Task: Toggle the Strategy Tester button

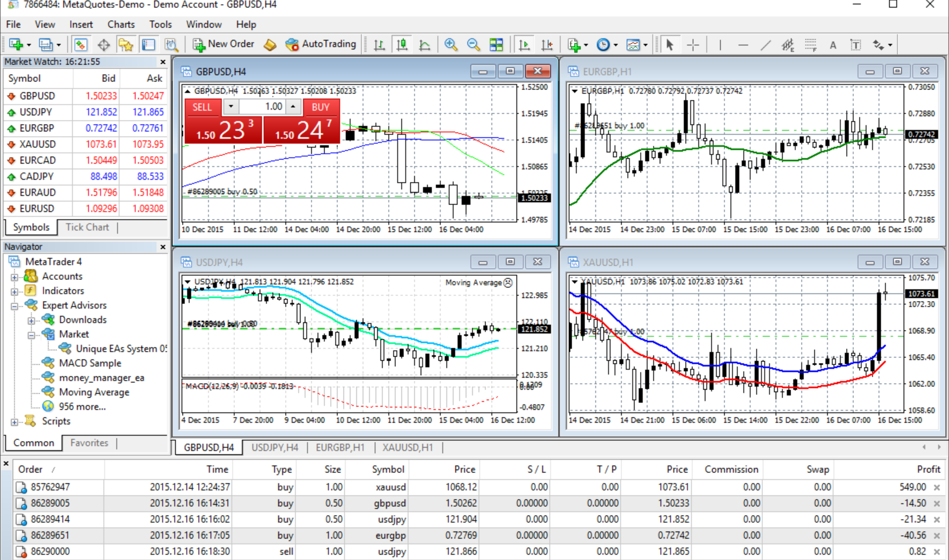Action: click(x=171, y=45)
